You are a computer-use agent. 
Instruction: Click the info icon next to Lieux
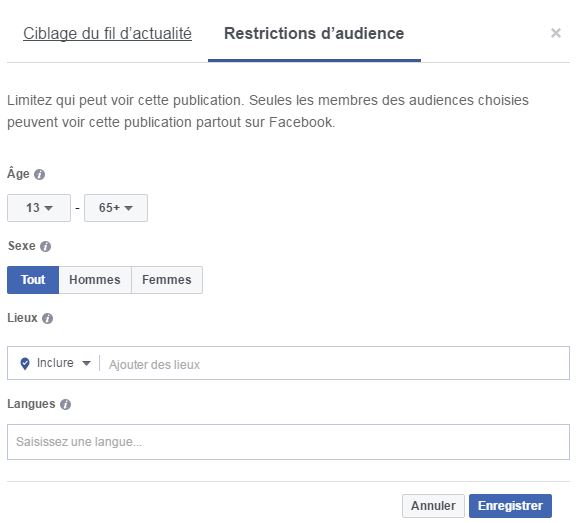[x=47, y=318]
